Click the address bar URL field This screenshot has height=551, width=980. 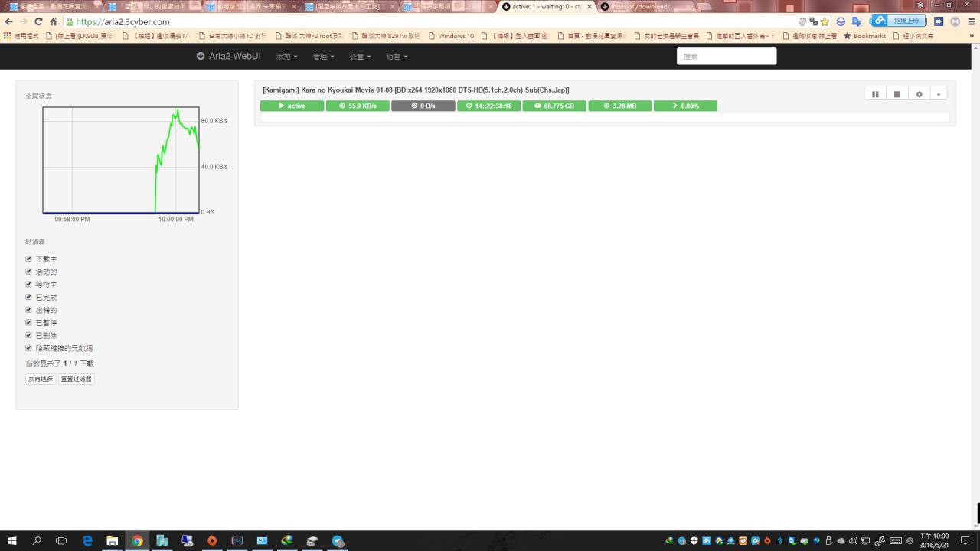[429, 21]
